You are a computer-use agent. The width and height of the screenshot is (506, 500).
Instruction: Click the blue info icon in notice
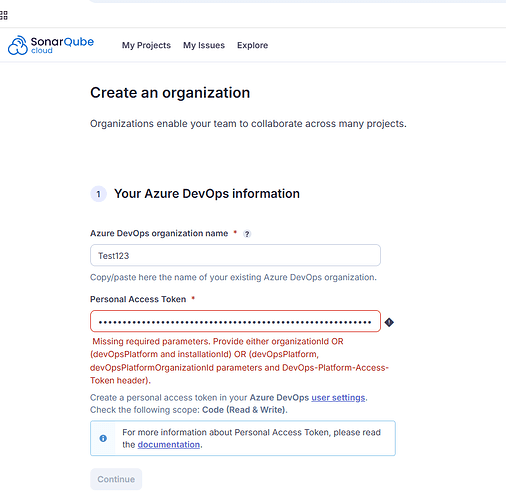(103, 438)
